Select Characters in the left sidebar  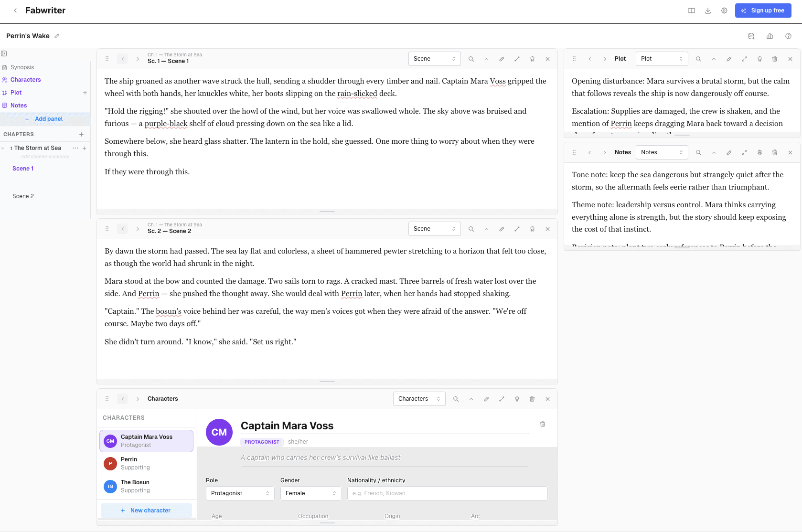click(25, 79)
